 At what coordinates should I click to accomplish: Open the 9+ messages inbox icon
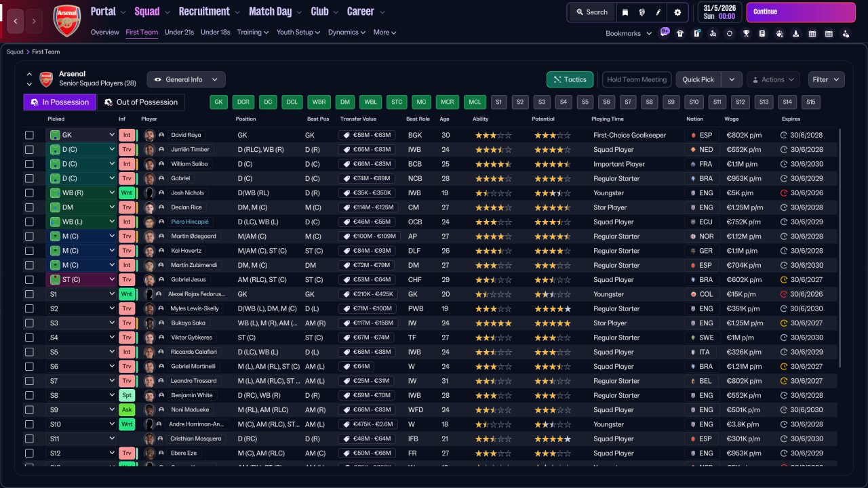pos(665,32)
